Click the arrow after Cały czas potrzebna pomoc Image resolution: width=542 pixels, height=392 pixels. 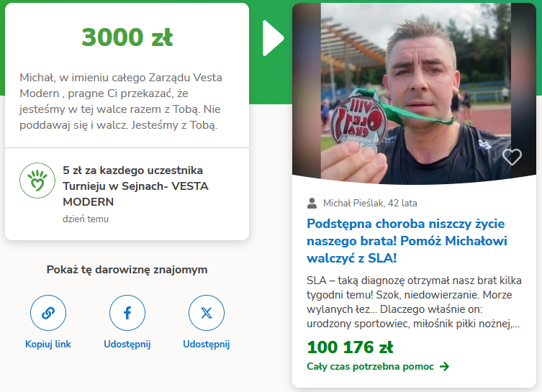[x=445, y=366]
